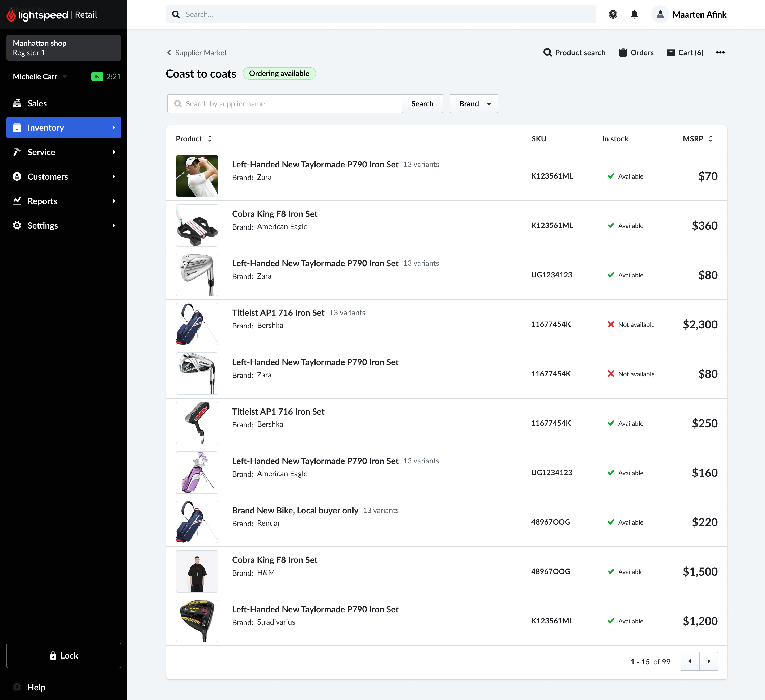Click the green IN clock status badge
This screenshot has width=765, height=700.
pos(97,76)
